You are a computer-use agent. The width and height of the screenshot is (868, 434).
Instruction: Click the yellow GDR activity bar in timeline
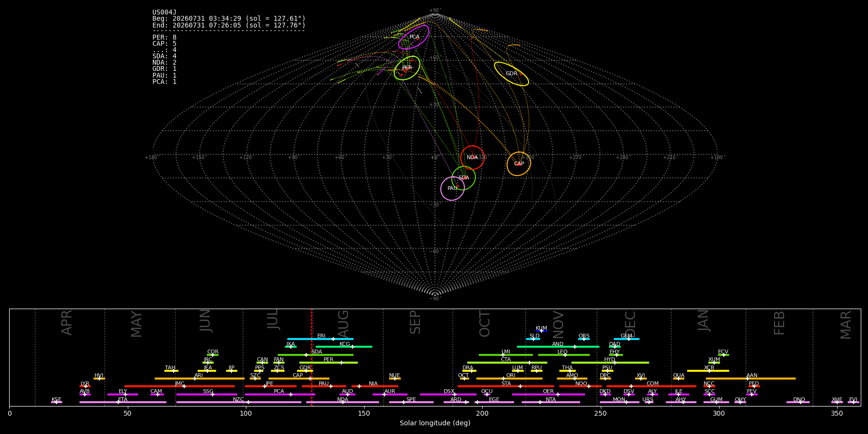tap(305, 371)
